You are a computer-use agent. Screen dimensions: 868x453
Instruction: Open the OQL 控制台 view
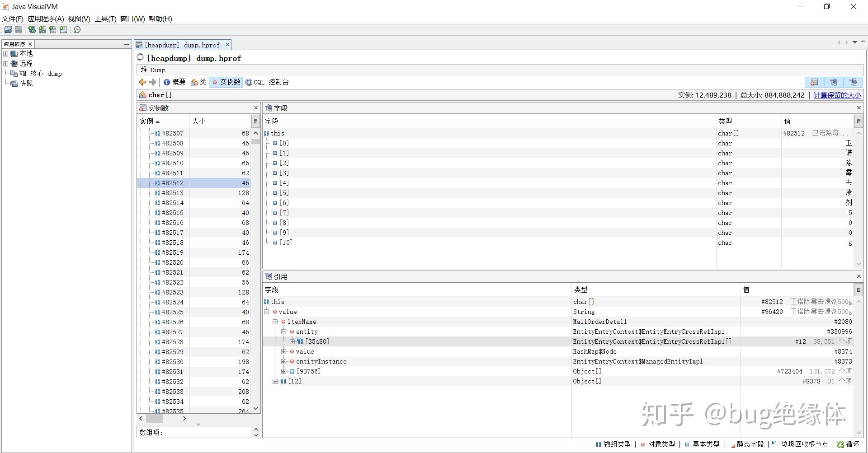[x=268, y=82]
